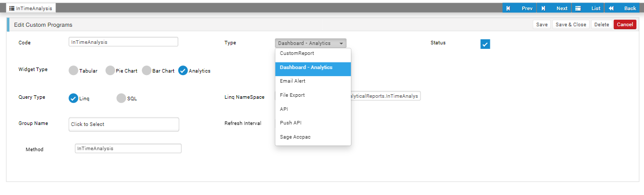This screenshot has width=644, height=195.
Task: Save the custom program
Action: [x=542, y=25]
